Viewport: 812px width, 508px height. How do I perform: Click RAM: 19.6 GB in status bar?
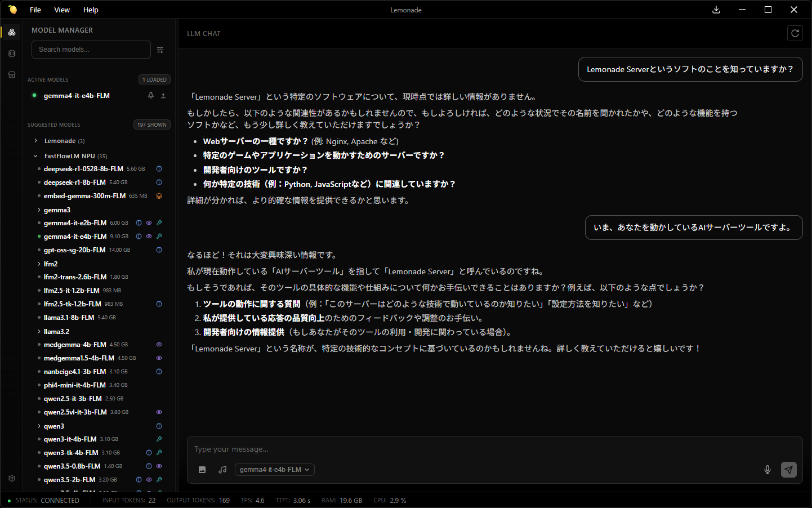click(342, 500)
